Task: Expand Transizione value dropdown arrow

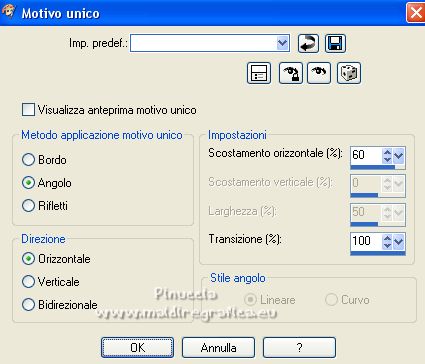Action: coord(399,241)
